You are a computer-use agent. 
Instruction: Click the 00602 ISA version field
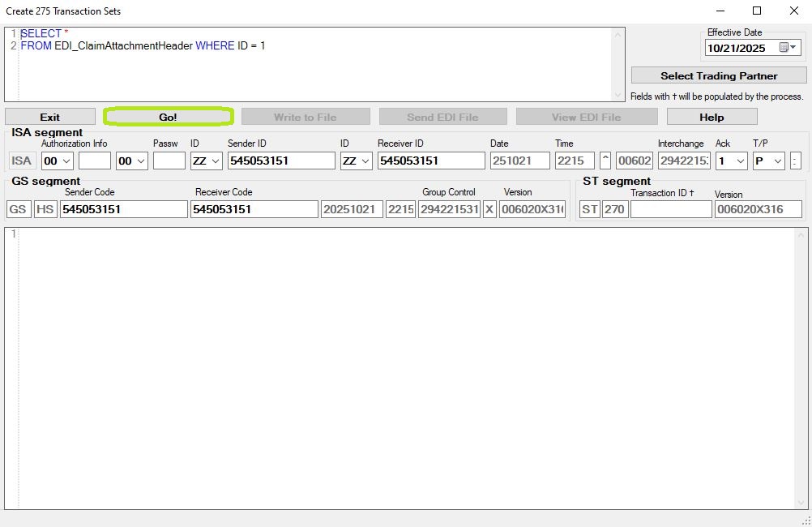(635, 161)
